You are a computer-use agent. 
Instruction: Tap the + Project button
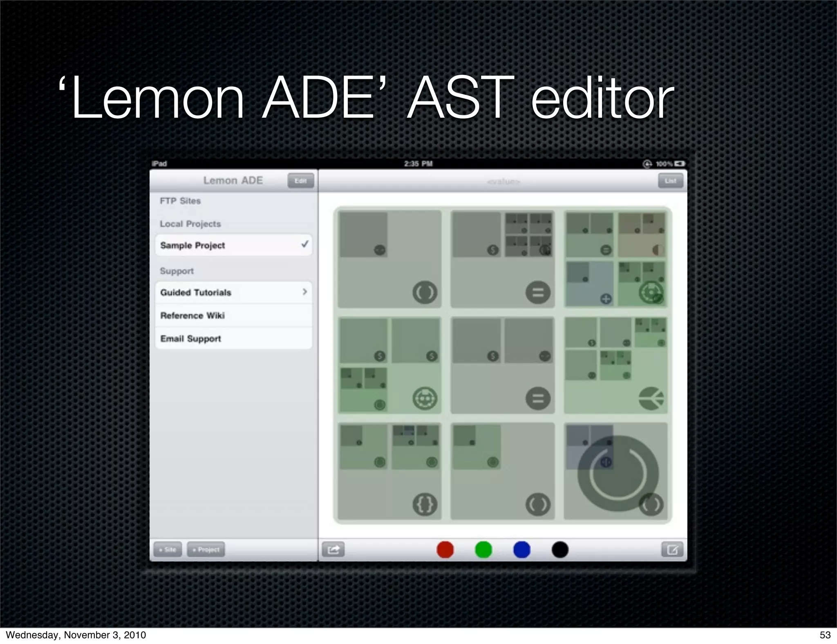206,550
